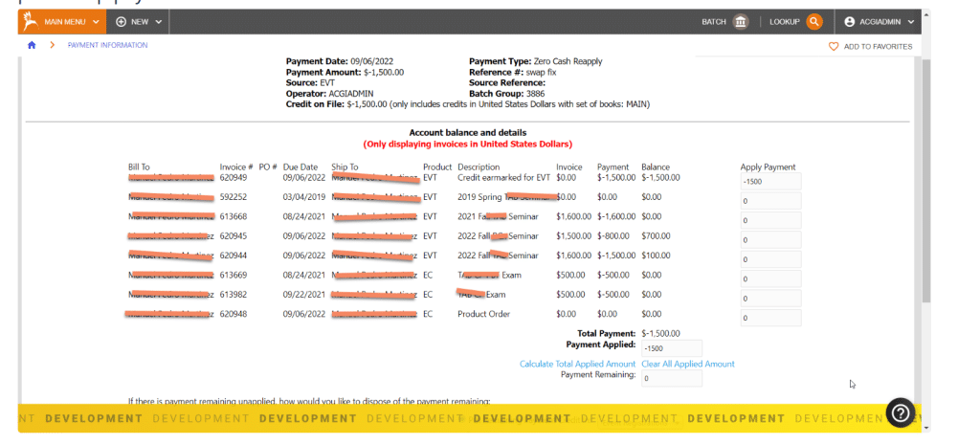Click the breadcrumb chevron arrow
The width and height of the screenshot is (980, 445).
coord(53,45)
